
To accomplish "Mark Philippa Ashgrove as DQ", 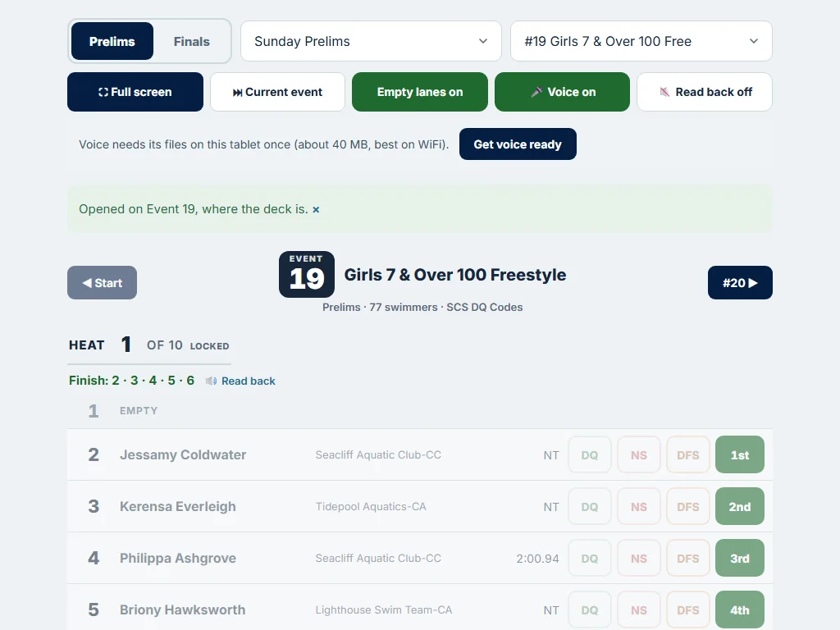I will pos(590,558).
